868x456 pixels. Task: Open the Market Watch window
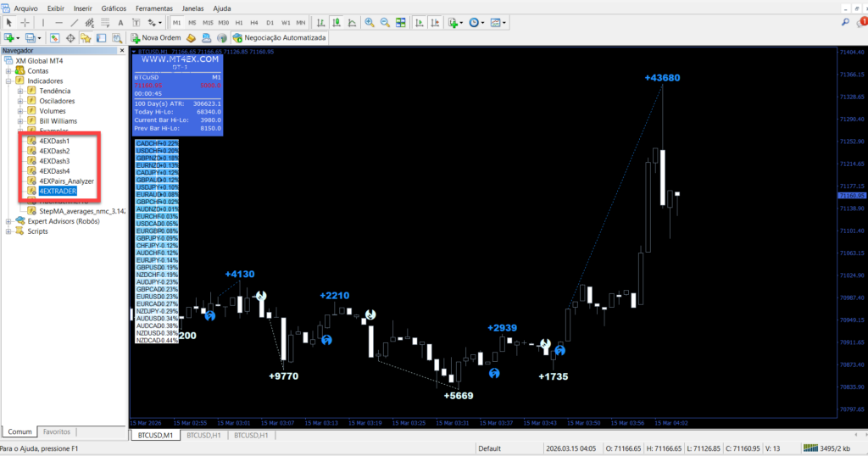point(54,37)
